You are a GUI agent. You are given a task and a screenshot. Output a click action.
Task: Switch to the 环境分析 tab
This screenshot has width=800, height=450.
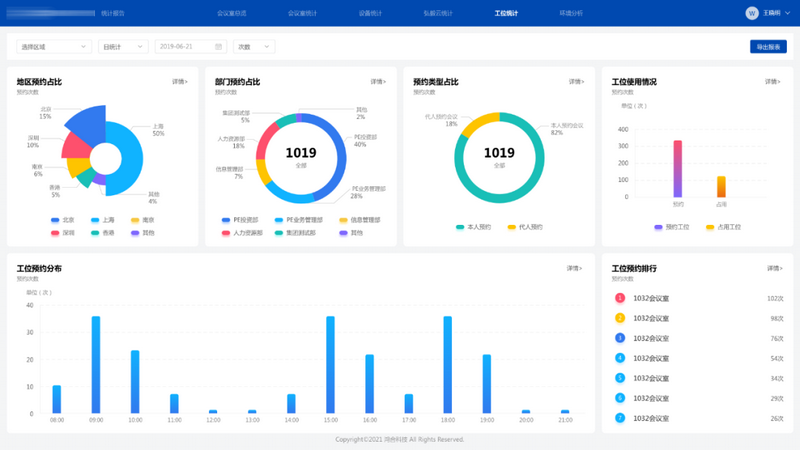(x=571, y=14)
